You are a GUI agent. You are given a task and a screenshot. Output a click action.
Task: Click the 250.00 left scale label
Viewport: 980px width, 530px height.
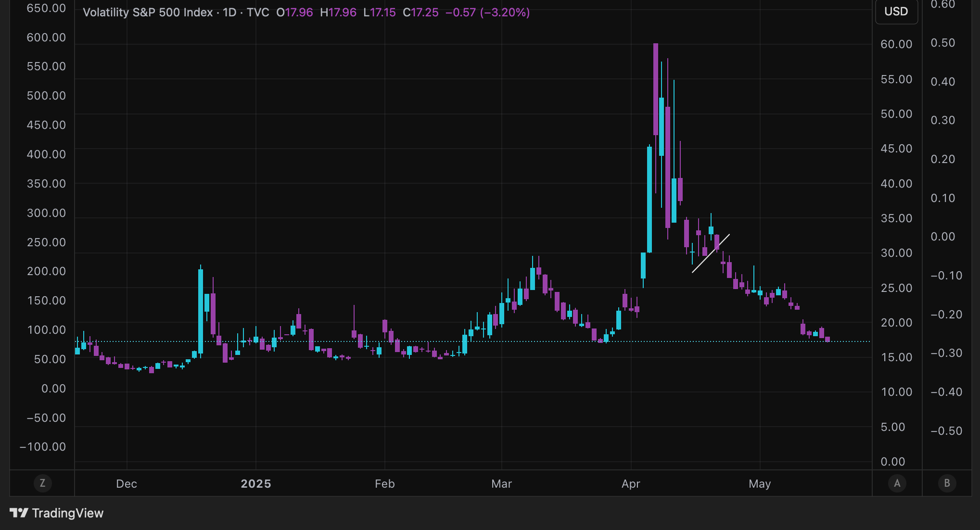[46, 242]
